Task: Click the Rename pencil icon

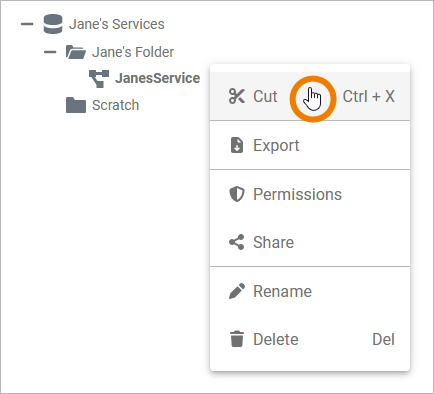Action: pyautogui.click(x=237, y=291)
